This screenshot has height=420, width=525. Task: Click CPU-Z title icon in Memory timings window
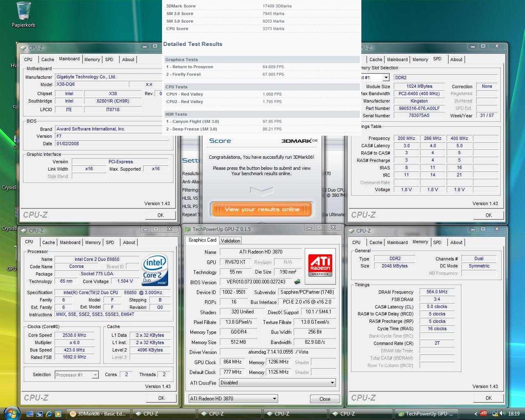coord(352,231)
